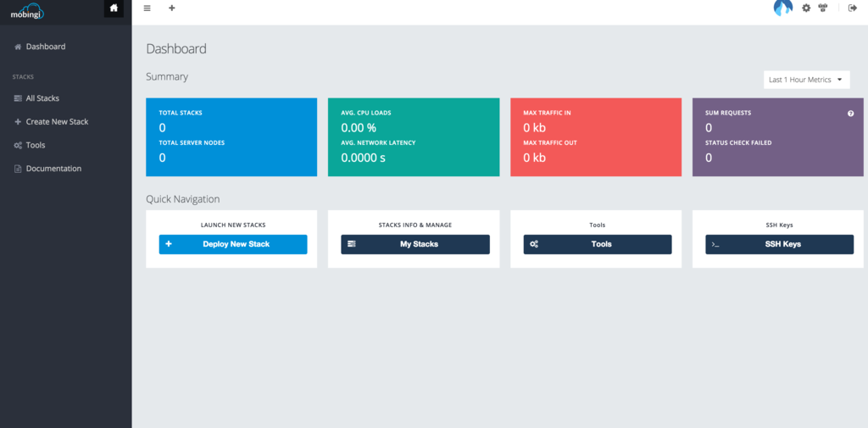Click the Quick Navigation heading
This screenshot has height=428, width=868.
coord(183,199)
